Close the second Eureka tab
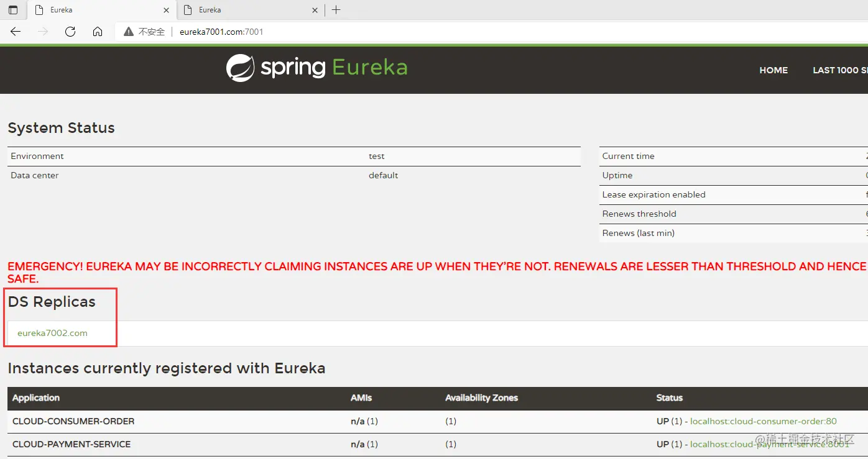The width and height of the screenshot is (868, 459). [x=315, y=11]
